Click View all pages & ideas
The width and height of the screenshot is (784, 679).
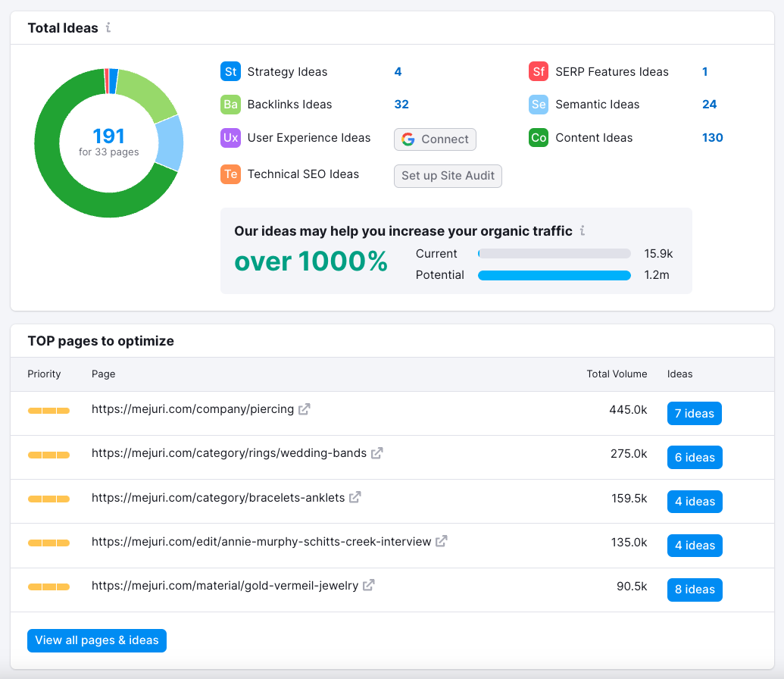click(96, 640)
